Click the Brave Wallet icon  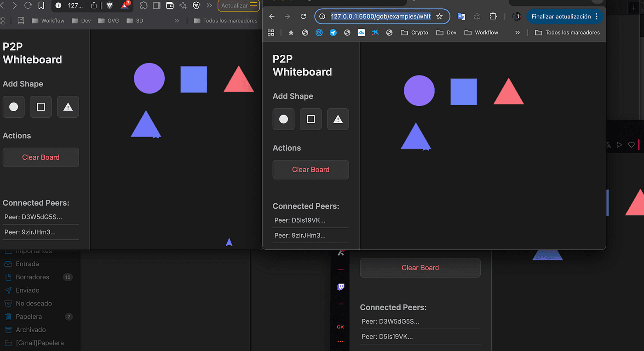pyautogui.click(x=169, y=6)
